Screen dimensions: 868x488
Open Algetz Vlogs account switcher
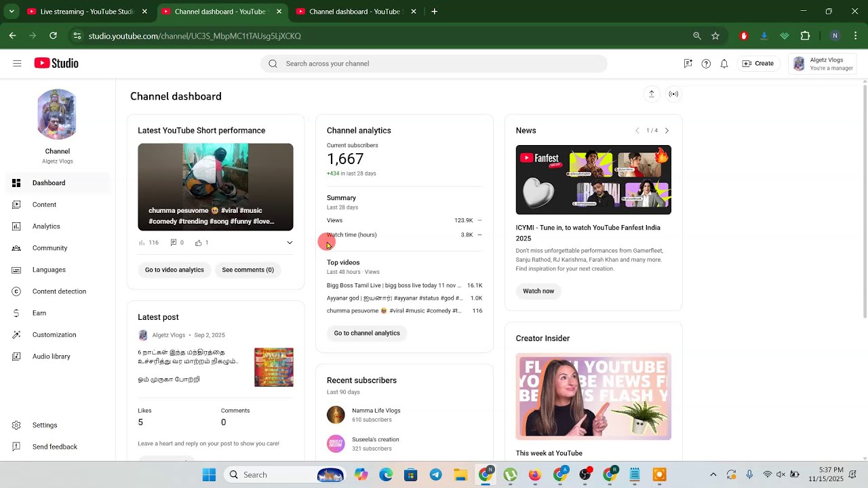(822, 64)
